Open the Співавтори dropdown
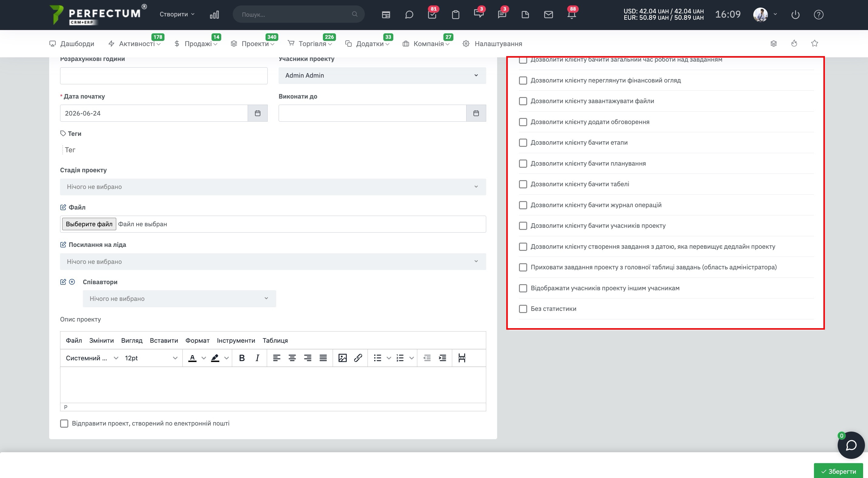 (179, 298)
